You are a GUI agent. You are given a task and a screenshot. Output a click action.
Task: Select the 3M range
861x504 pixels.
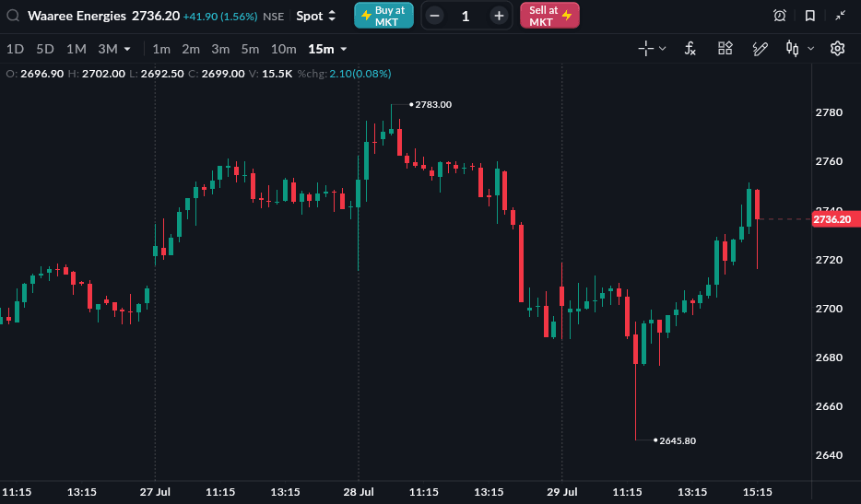pyautogui.click(x=108, y=49)
